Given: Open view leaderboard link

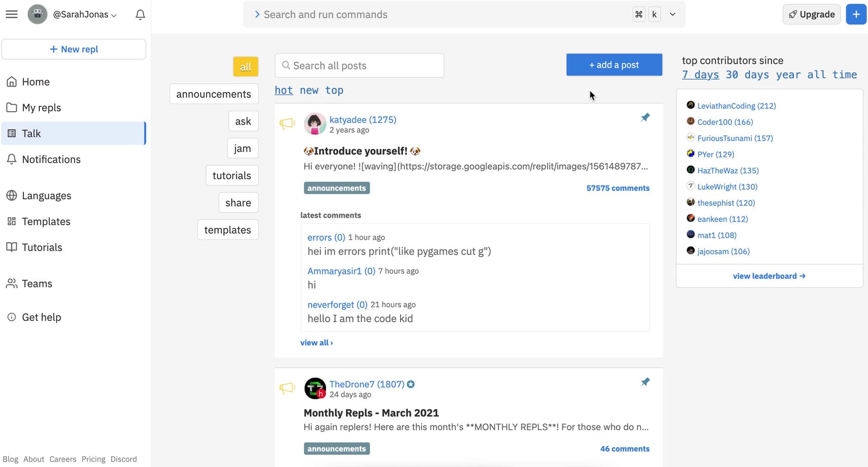Looking at the screenshot, I should 769,276.
